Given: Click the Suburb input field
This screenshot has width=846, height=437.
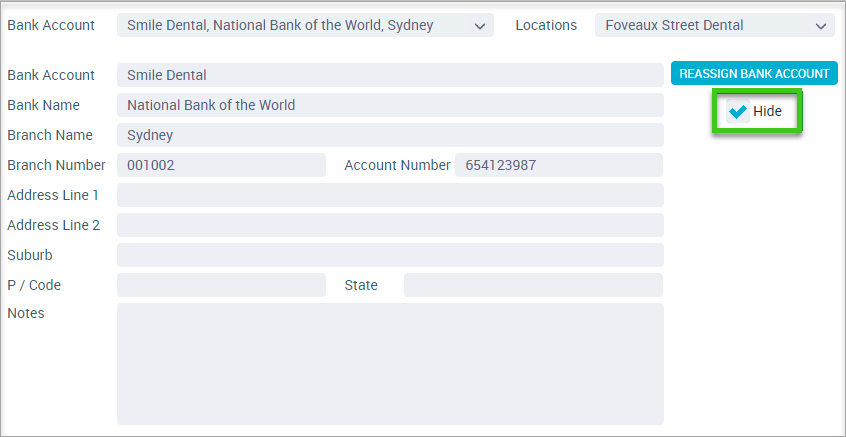Looking at the screenshot, I should coord(390,255).
